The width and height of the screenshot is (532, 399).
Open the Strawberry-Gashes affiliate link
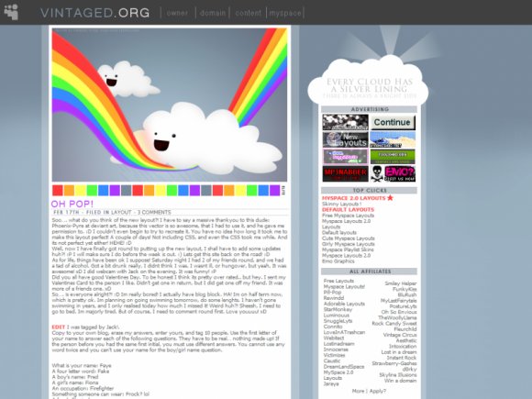(394, 364)
